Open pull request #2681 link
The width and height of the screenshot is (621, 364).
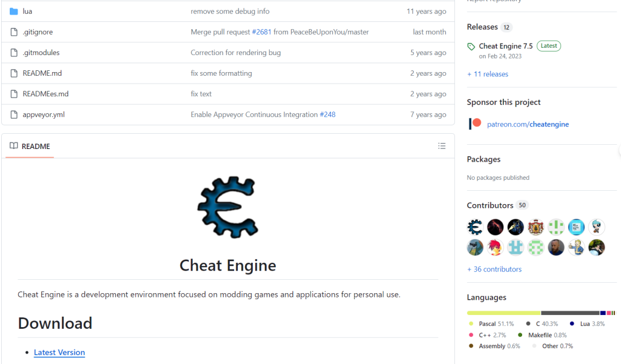pos(261,32)
